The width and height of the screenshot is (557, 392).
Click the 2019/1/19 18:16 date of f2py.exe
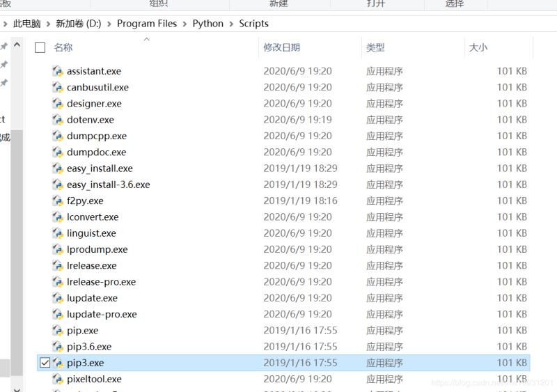coord(301,201)
